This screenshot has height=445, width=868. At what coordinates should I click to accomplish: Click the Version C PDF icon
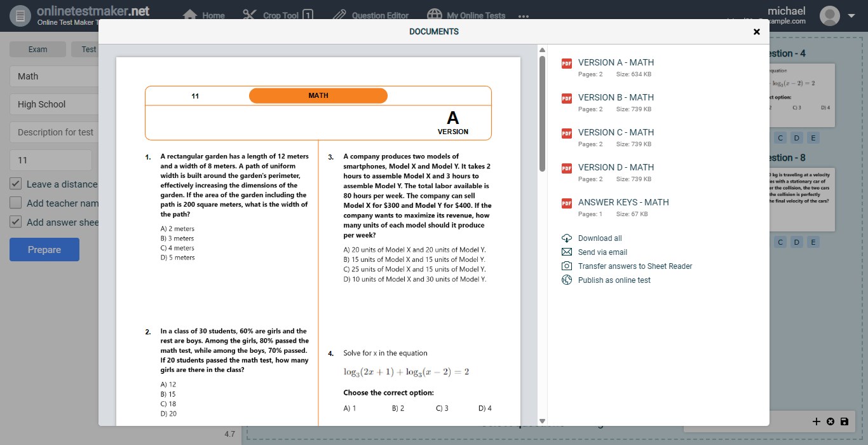[567, 133]
